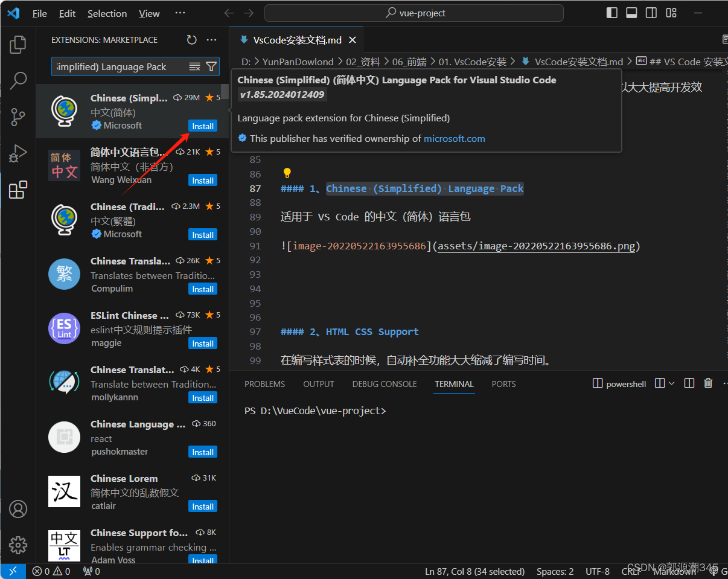The width and height of the screenshot is (728, 579).
Task: Toggle secondary side bar layout icon
Action: (x=651, y=13)
